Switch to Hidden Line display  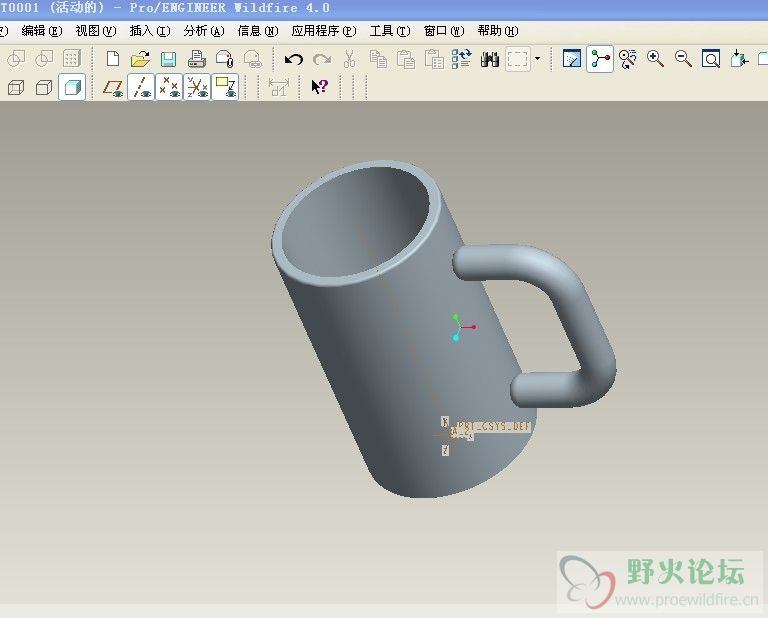(x=44, y=88)
